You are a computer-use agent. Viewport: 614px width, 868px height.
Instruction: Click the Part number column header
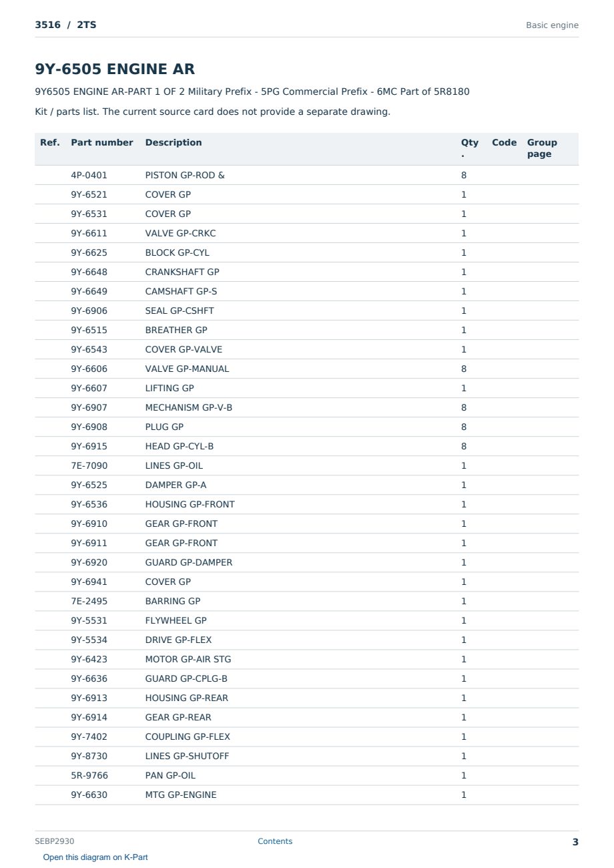[102, 142]
